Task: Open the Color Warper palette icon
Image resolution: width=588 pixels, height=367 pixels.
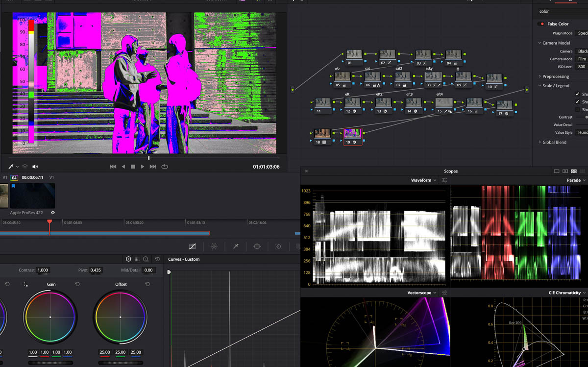Action: (x=214, y=246)
